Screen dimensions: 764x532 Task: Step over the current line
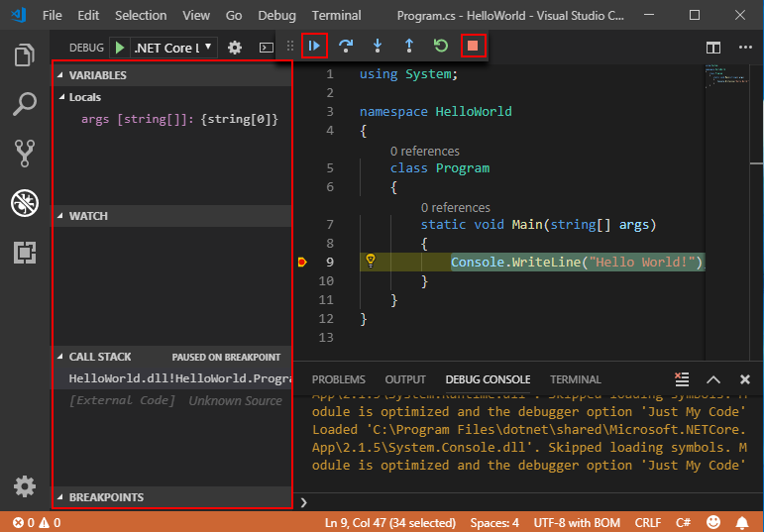point(346,46)
